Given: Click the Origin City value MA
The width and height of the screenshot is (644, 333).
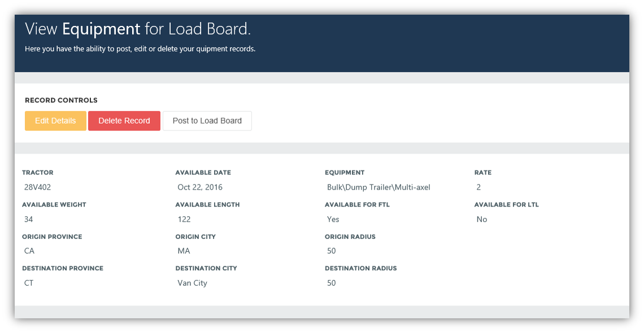Looking at the screenshot, I should 183,251.
